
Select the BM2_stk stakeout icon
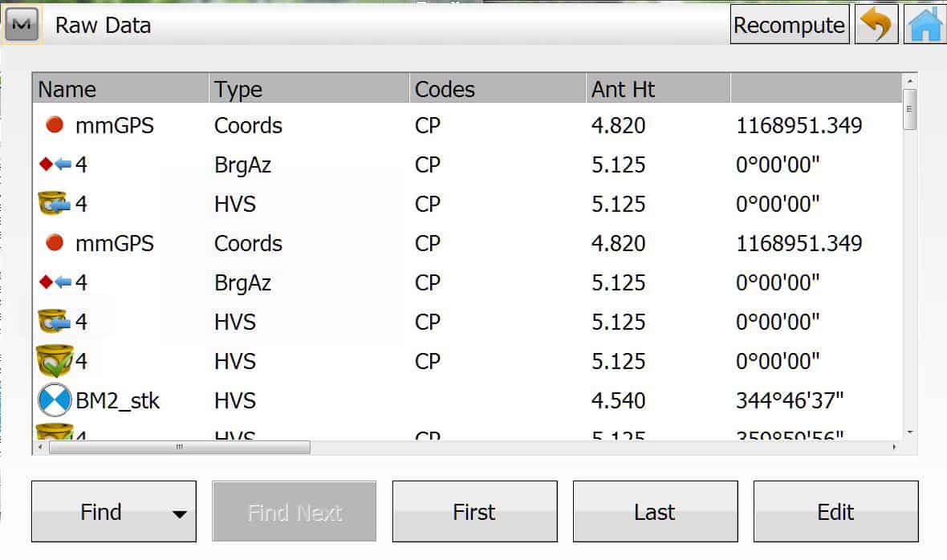click(x=55, y=400)
